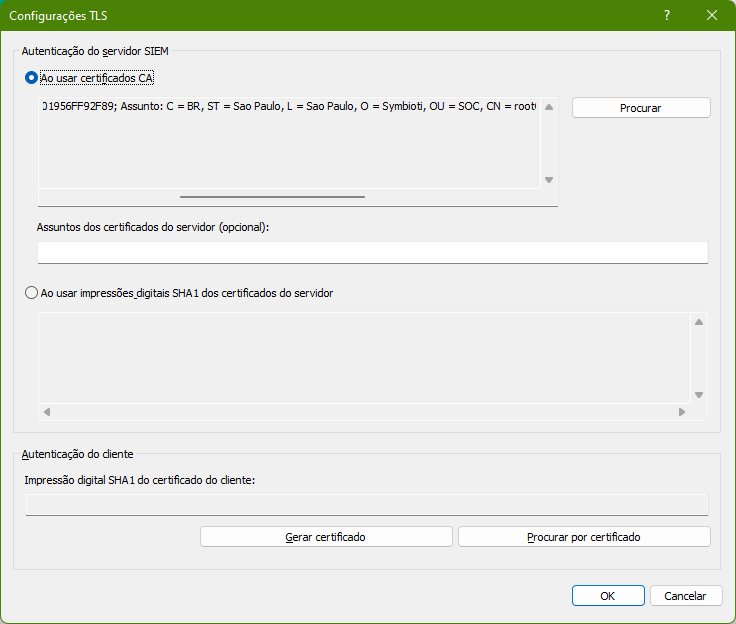Click Gerar certificado button
Viewport: 736px width, 624px height.
coord(326,537)
